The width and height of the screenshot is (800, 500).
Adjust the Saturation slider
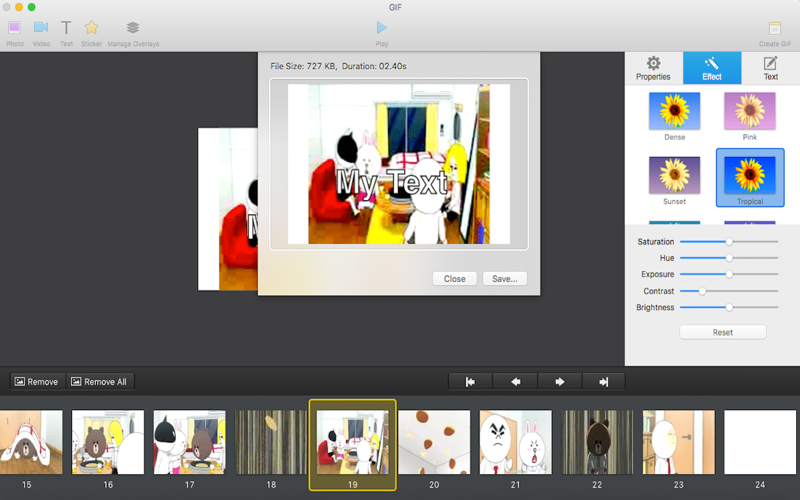click(729, 241)
